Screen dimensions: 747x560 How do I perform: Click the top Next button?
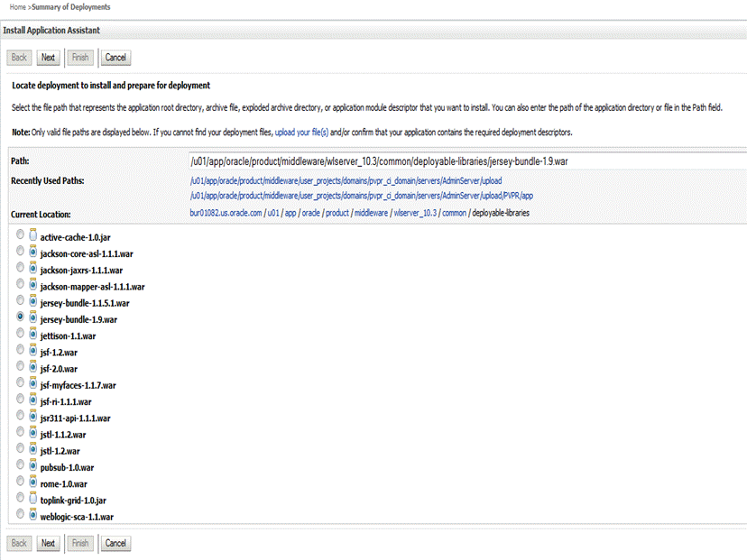click(48, 58)
